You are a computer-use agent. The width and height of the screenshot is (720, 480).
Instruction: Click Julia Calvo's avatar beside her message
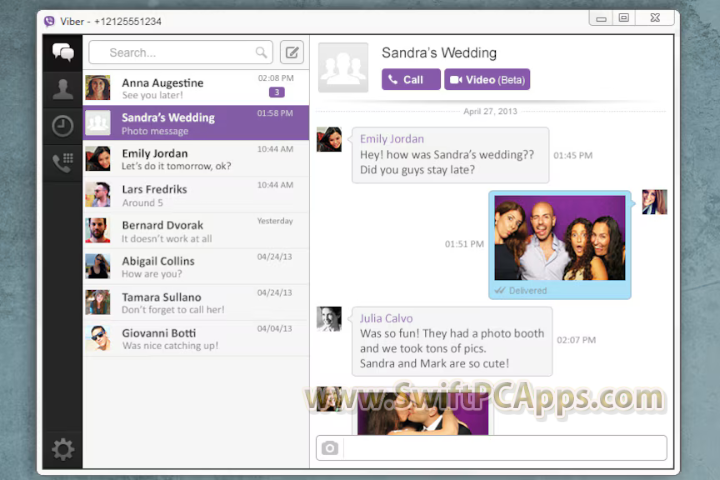[x=329, y=319]
